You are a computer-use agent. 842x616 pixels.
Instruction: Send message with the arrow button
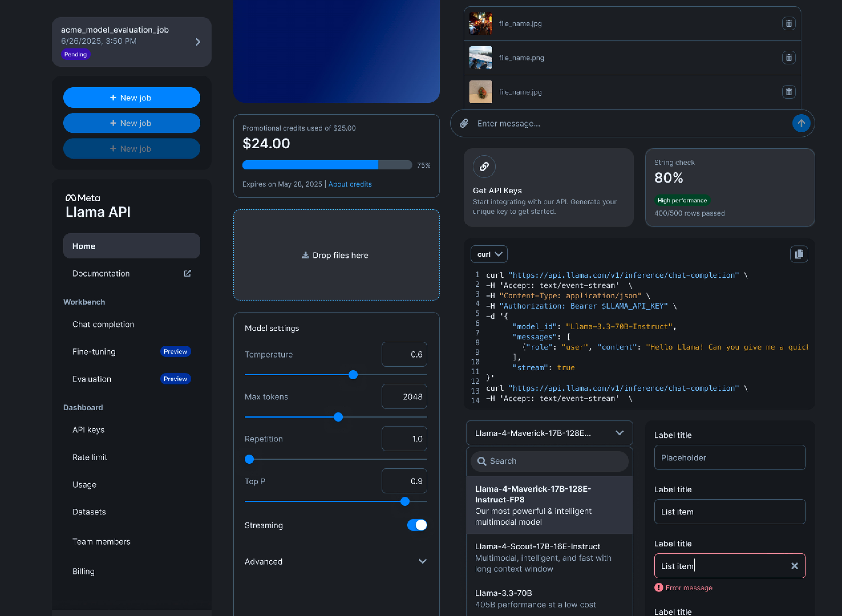point(801,123)
